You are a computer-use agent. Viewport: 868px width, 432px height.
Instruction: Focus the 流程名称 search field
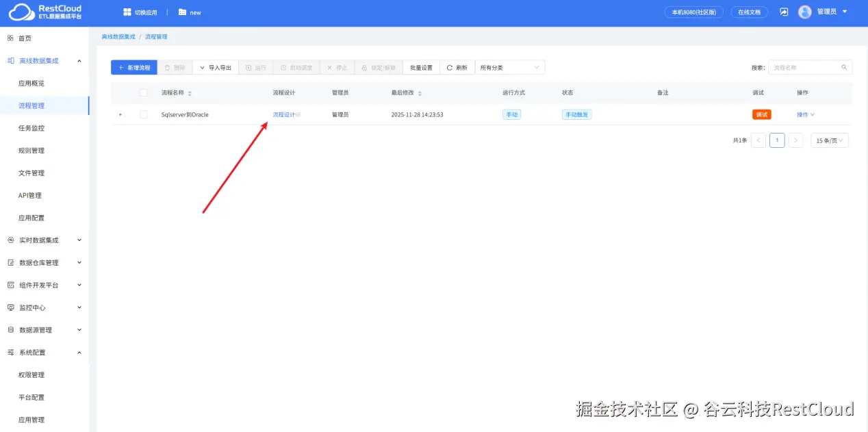804,67
